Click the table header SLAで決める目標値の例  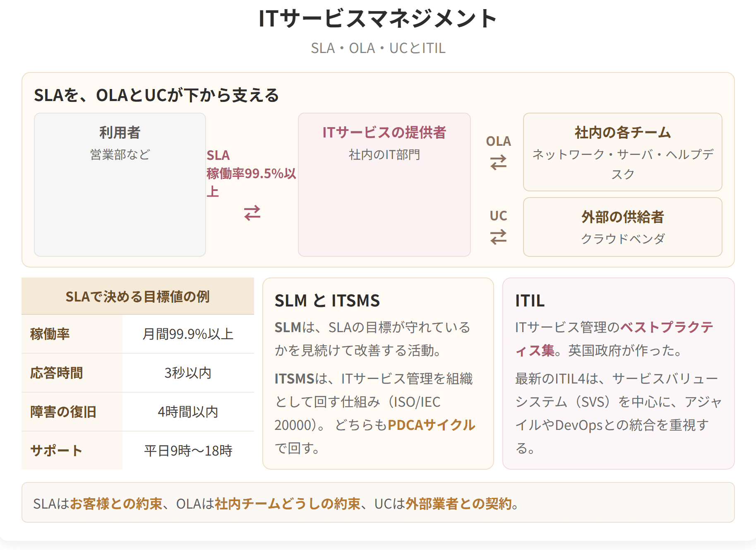point(138,297)
